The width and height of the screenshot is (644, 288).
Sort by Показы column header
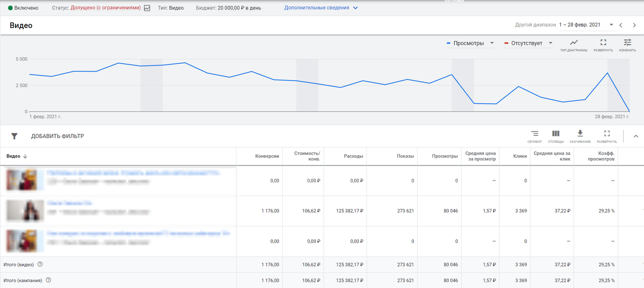(x=406, y=156)
